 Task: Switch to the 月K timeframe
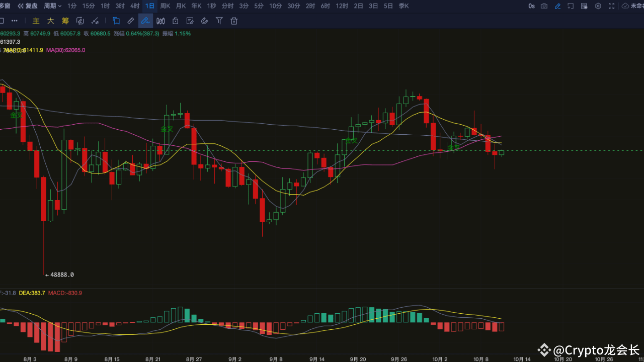[181, 6]
